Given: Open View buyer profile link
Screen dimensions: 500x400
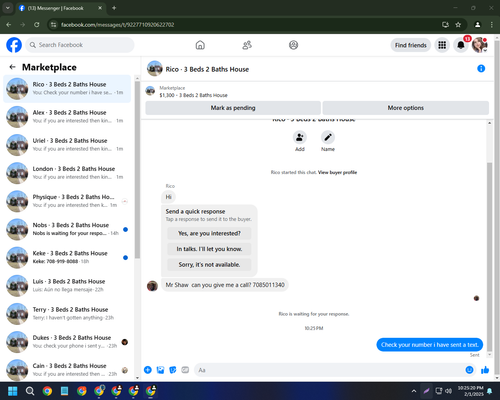Looking at the screenshot, I should (x=337, y=172).
